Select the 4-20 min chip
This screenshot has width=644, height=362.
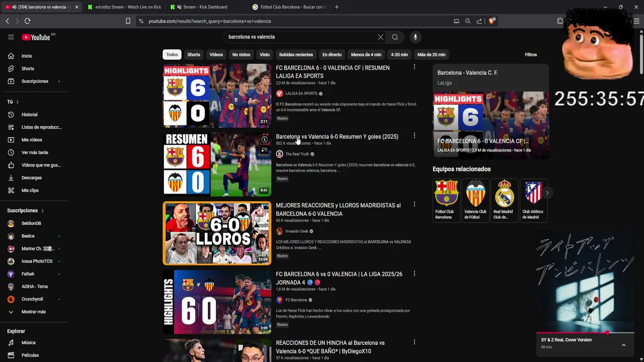[399, 55]
